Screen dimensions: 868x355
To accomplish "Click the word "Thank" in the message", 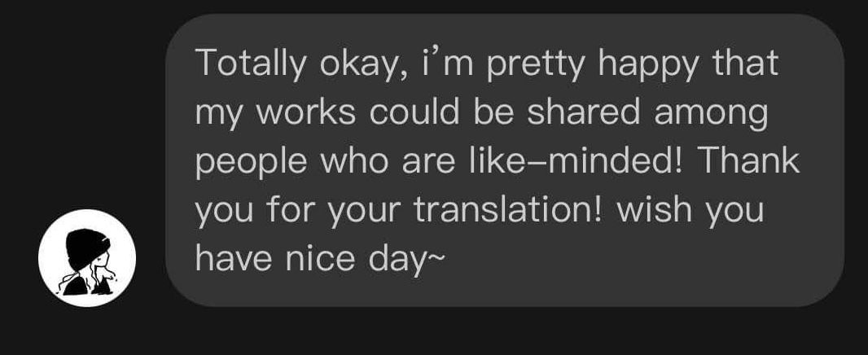I will (x=747, y=161).
